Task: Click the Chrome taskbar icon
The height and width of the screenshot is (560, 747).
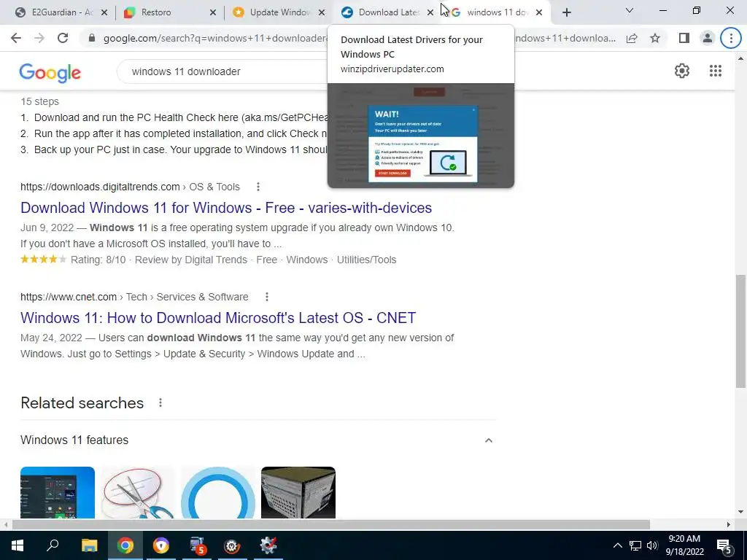Action: [x=125, y=545]
